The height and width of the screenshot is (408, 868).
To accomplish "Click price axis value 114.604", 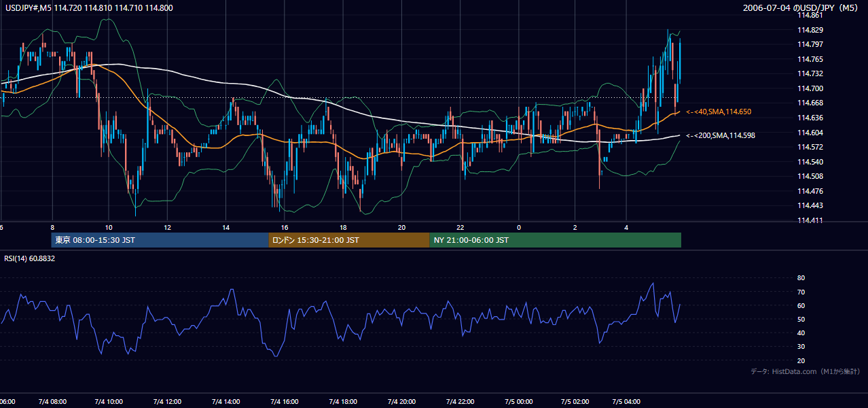I will [810, 133].
